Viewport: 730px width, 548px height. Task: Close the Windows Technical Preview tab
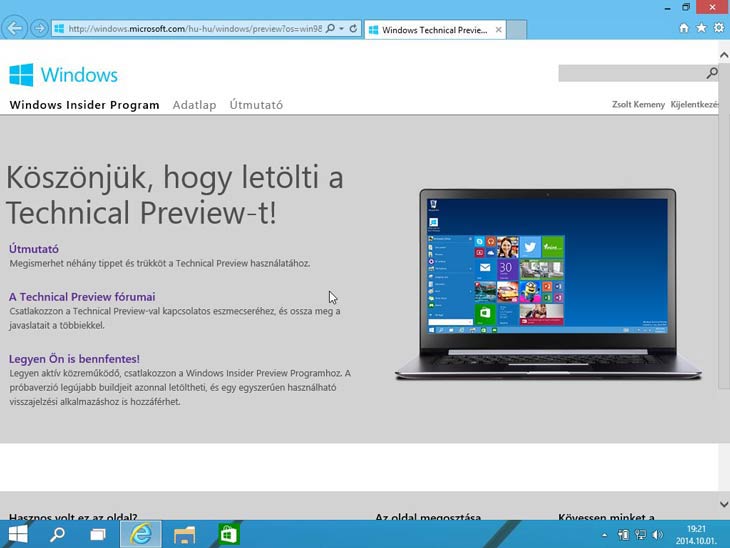coord(499,30)
